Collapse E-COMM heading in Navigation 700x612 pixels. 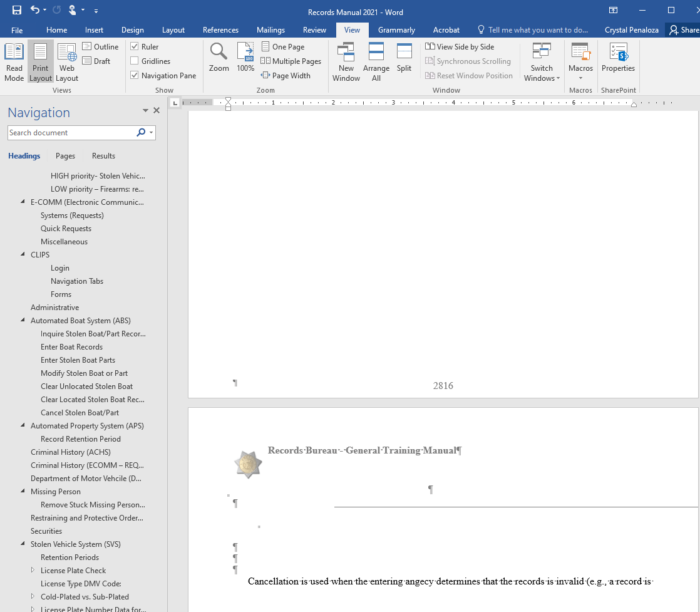[23, 202]
